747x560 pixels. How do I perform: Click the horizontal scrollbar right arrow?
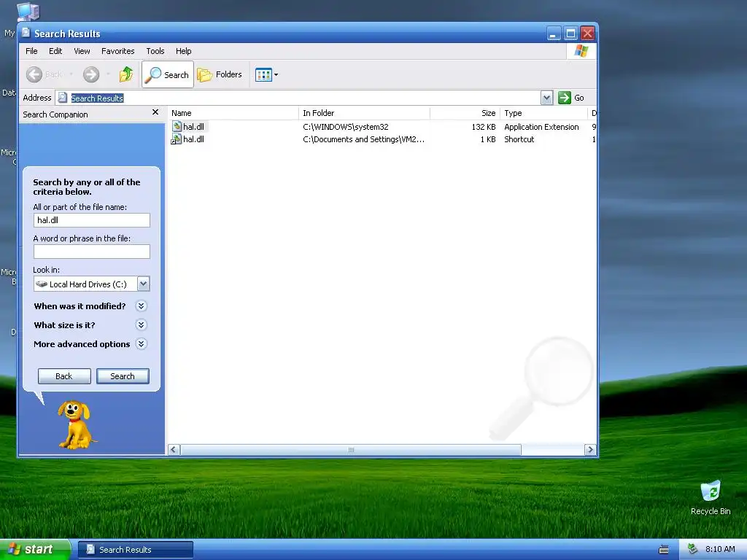pos(590,449)
